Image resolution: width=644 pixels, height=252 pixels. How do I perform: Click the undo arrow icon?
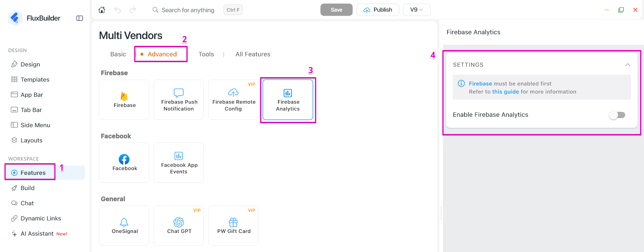[118, 10]
